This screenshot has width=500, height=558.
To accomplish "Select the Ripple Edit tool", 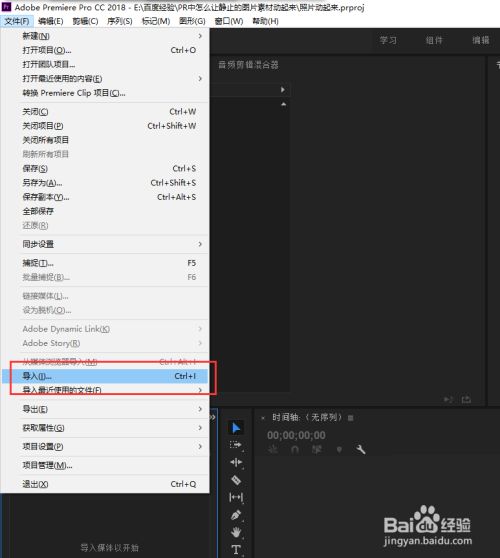I will click(236, 462).
